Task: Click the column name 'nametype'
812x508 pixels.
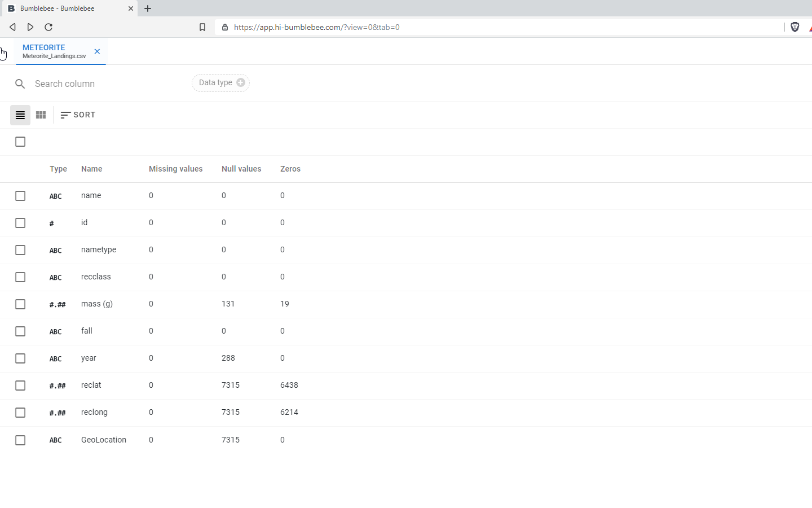Action: 99,249
